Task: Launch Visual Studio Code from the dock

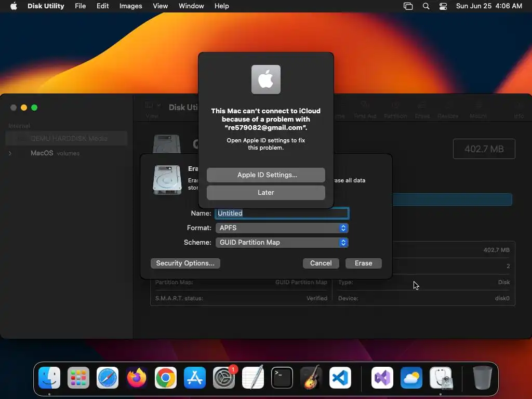Action: click(340, 378)
